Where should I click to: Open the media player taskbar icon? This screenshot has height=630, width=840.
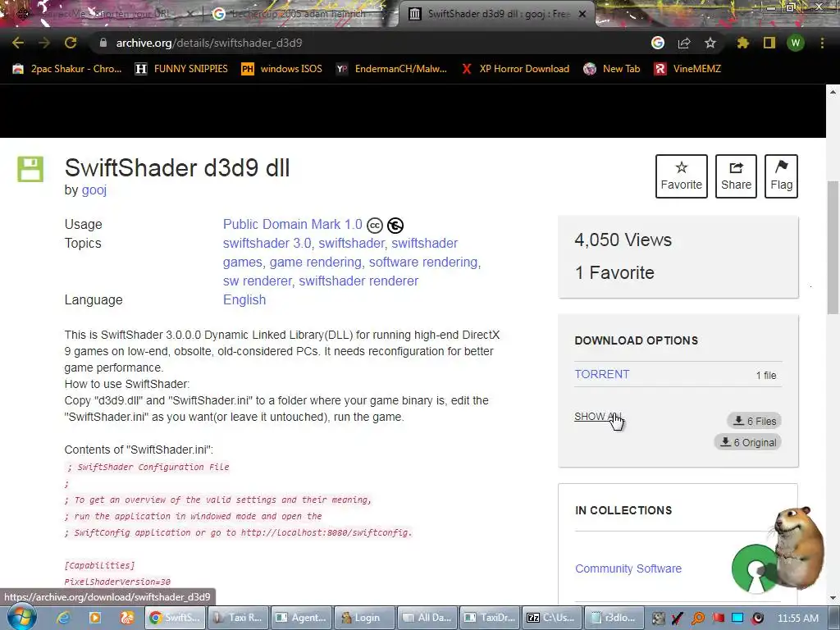(95, 618)
